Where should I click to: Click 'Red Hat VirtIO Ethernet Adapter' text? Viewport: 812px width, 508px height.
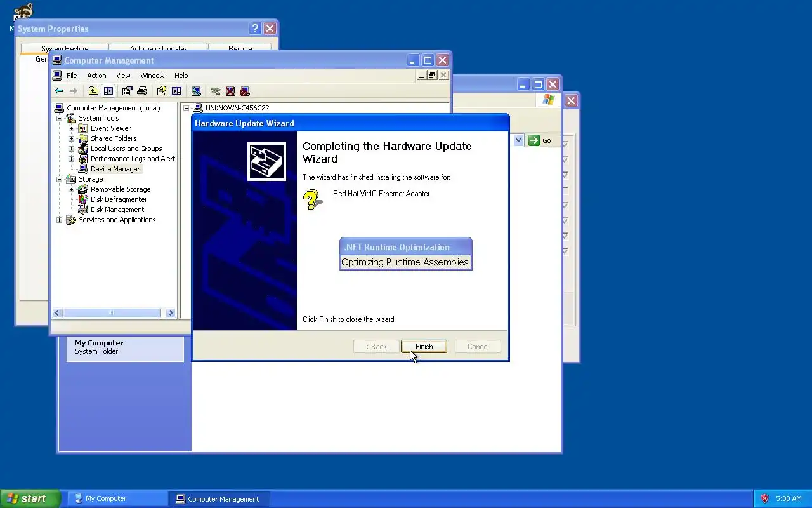(381, 194)
